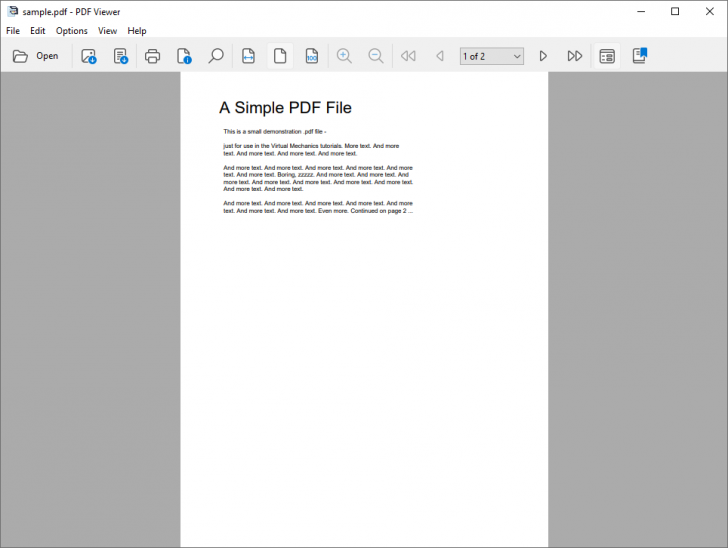Click text 'This is a small demonstration .pdf file -'
Image resolution: width=728 pixels, height=548 pixels.
275,131
